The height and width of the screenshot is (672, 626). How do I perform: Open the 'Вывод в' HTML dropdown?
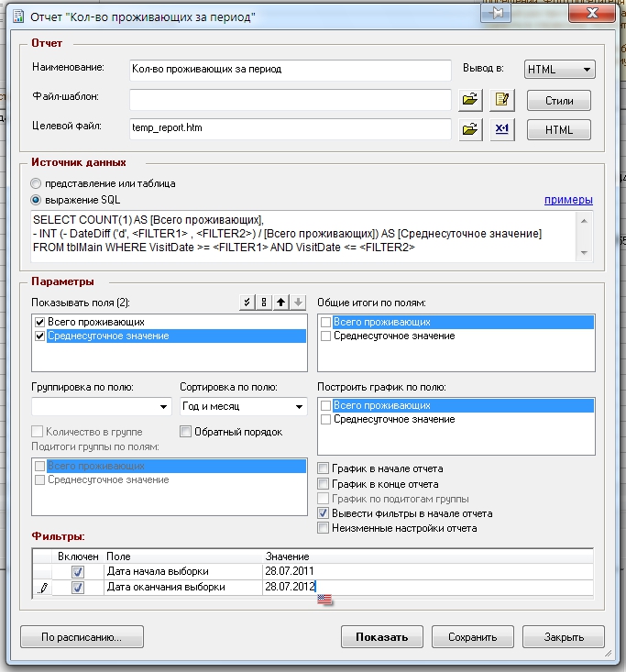coord(560,70)
